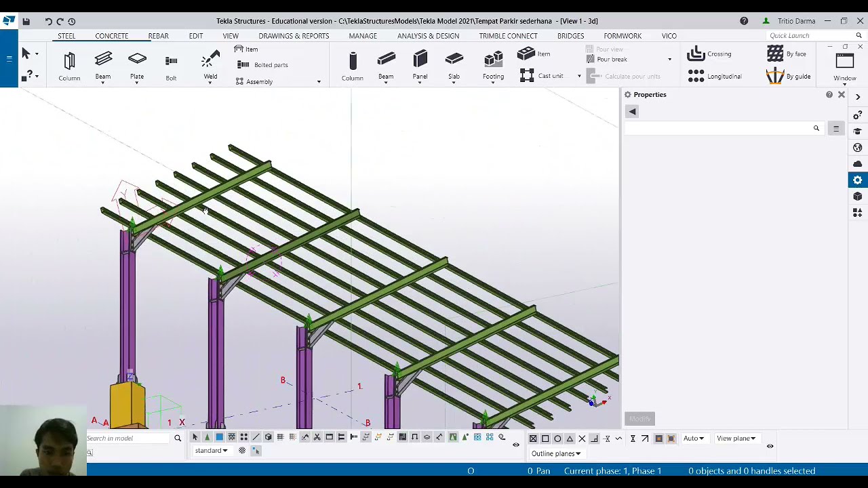The width and height of the screenshot is (868, 488).
Task: Collapse the side pane with chevron
Action: pos(857,97)
